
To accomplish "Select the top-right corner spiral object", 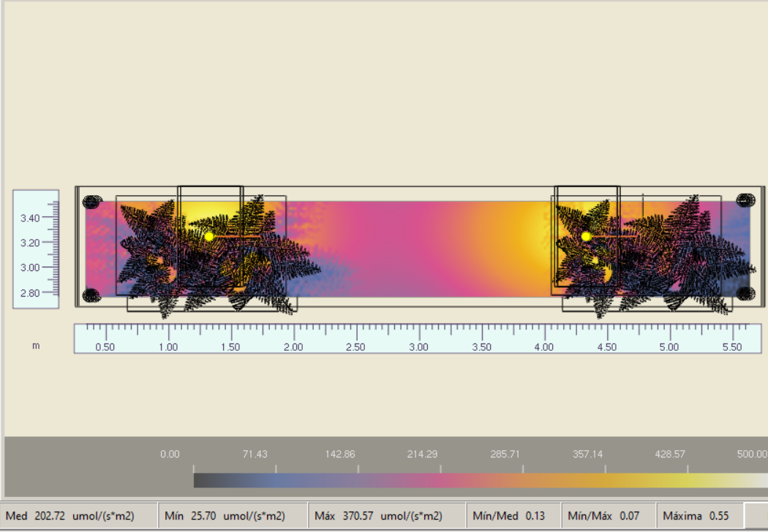I will click(745, 199).
